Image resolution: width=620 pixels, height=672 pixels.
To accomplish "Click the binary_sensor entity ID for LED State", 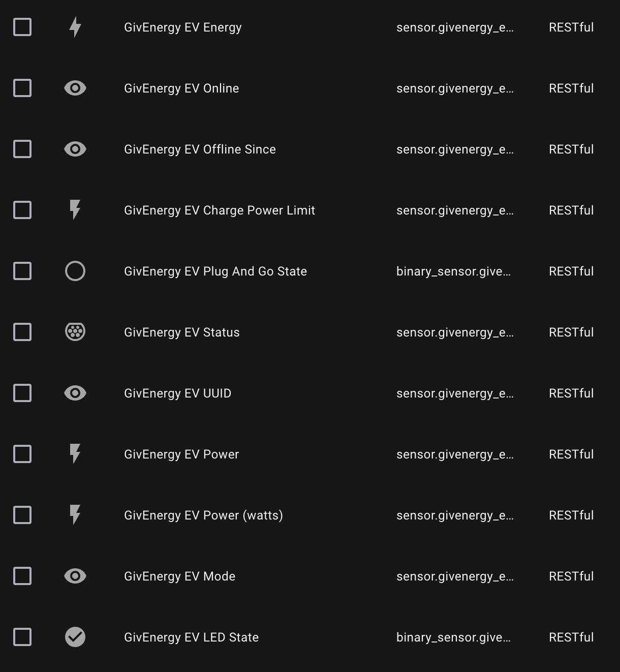I will tap(453, 637).
